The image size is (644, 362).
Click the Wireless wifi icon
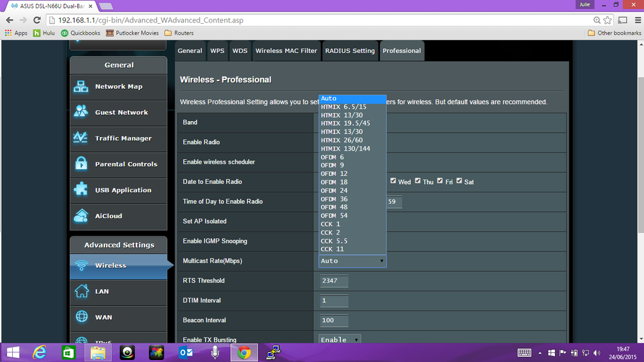(x=81, y=265)
